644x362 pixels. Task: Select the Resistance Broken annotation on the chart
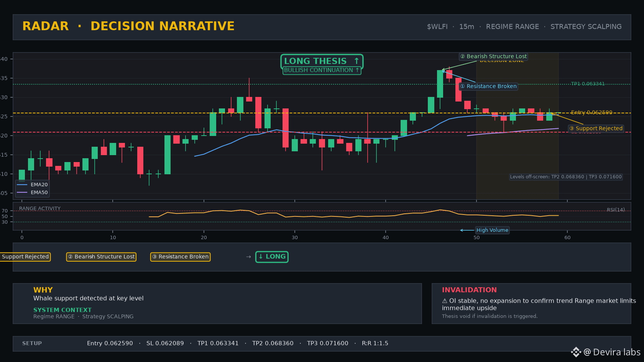point(488,86)
